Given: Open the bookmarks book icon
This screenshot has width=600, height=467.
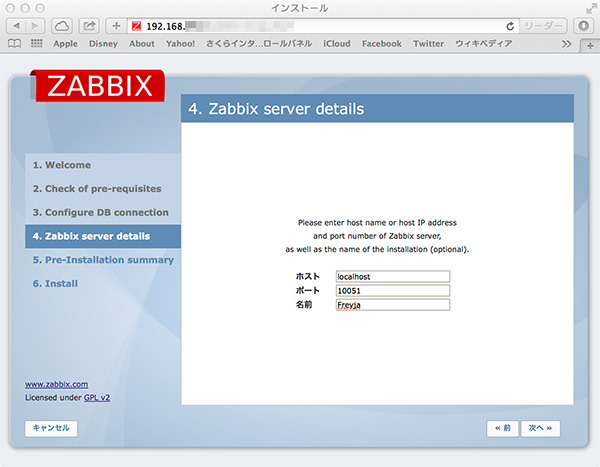Looking at the screenshot, I should [x=15, y=44].
